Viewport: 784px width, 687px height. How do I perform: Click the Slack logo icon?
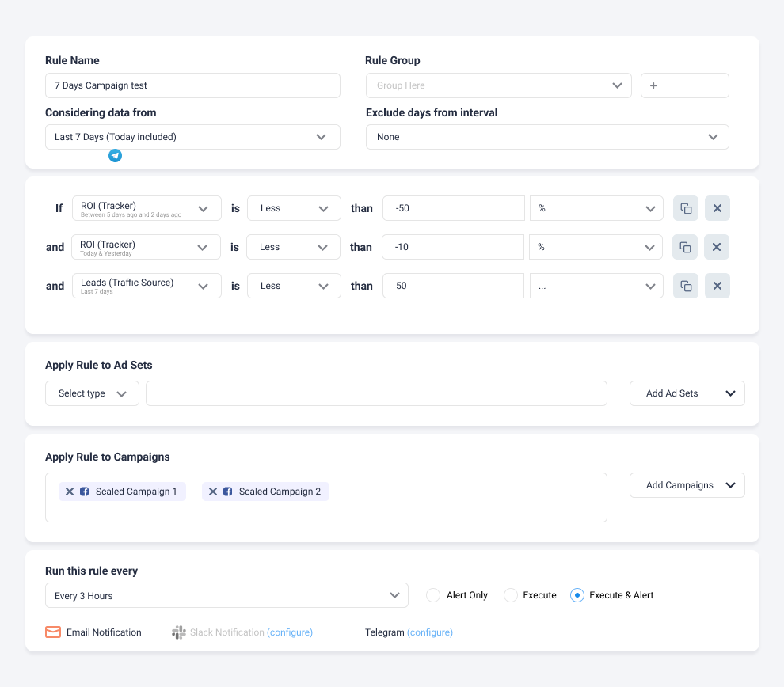(178, 632)
